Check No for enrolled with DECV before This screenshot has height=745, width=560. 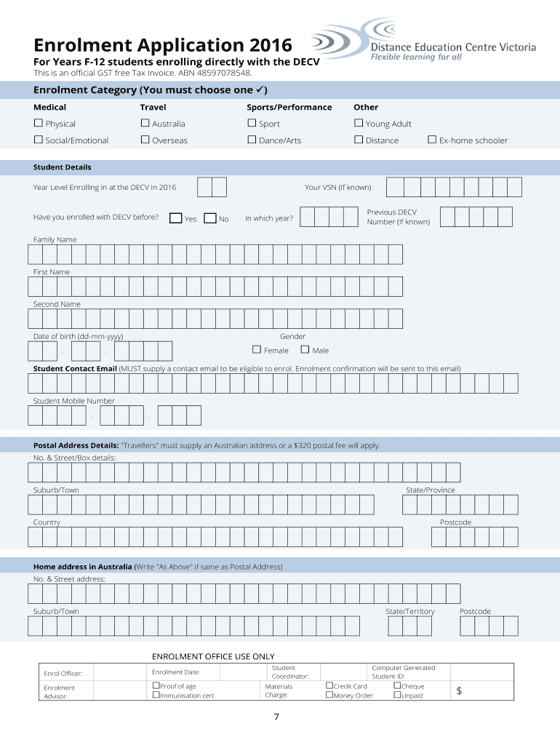210,218
